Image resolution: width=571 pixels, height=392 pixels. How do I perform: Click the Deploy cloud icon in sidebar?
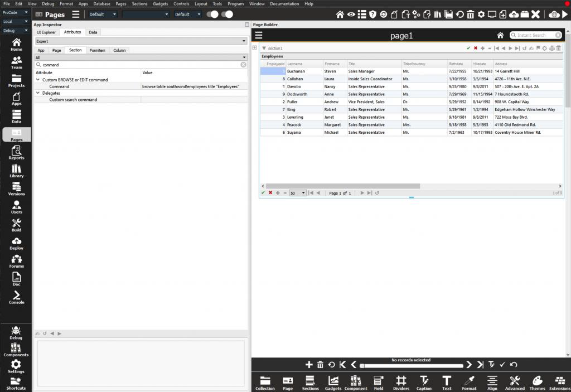click(x=16, y=243)
